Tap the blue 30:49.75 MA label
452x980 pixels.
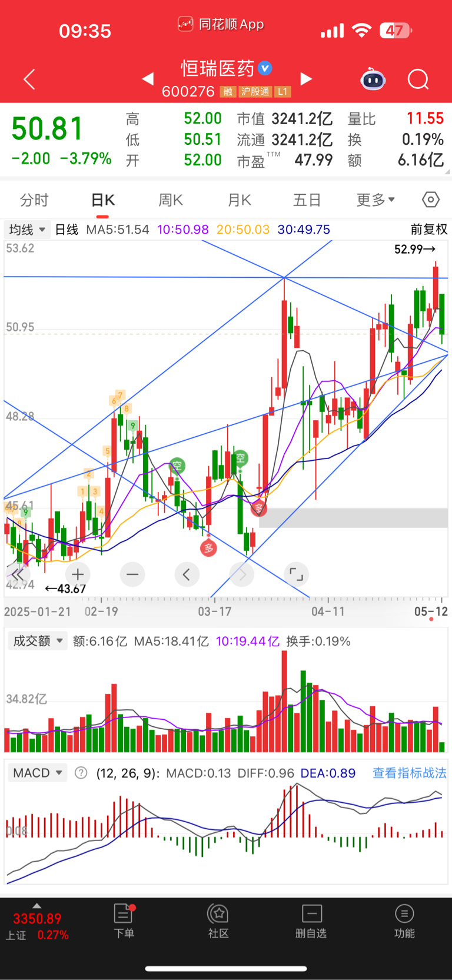click(x=304, y=230)
